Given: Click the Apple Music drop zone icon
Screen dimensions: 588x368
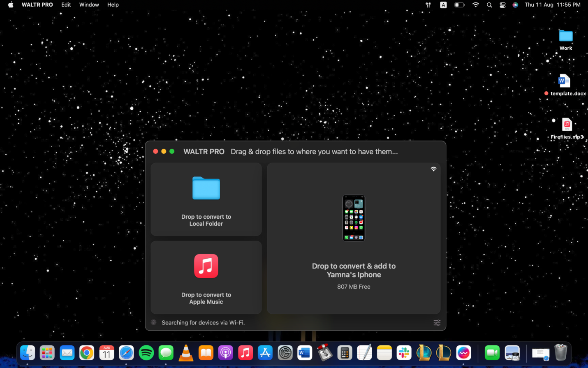Looking at the screenshot, I should pos(206,266).
